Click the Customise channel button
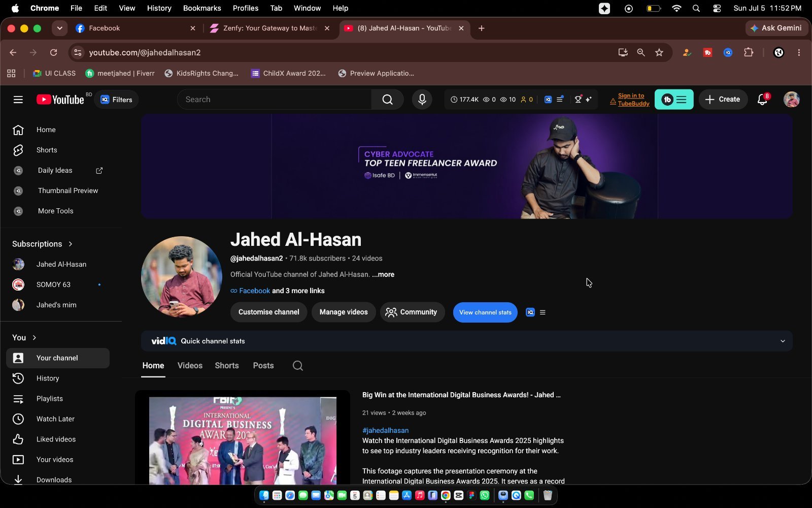 [268, 312]
